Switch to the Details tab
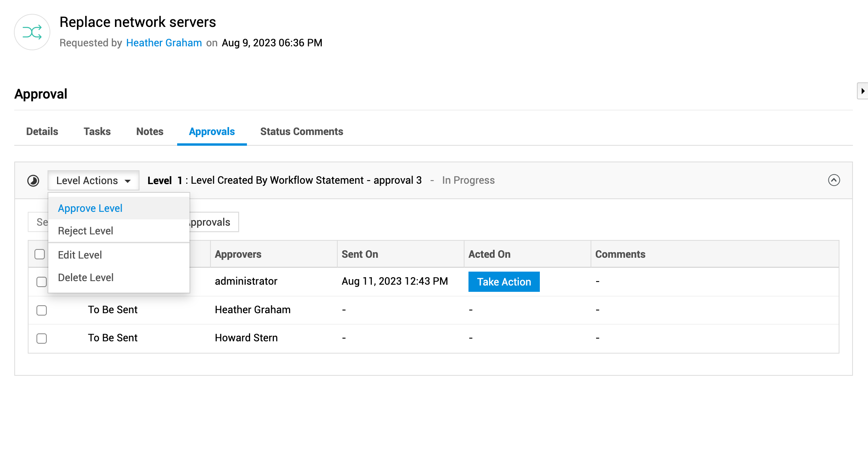This screenshot has height=449, width=868. pyautogui.click(x=42, y=131)
